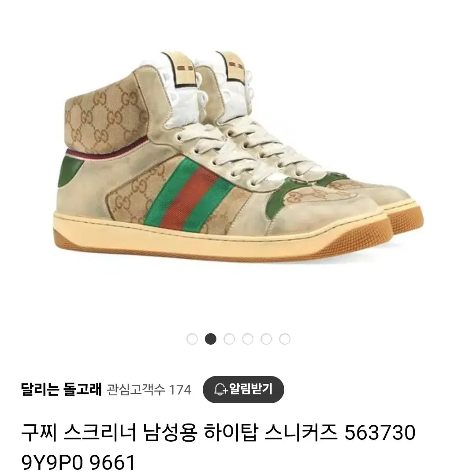476x476 pixels.
Task: Choose the fifth carousel indicator dot
Action: 266,339
